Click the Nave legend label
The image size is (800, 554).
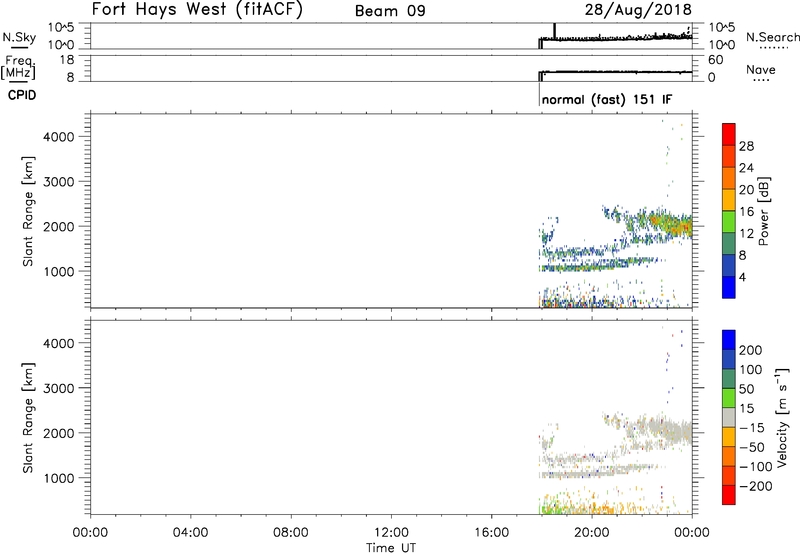761,70
